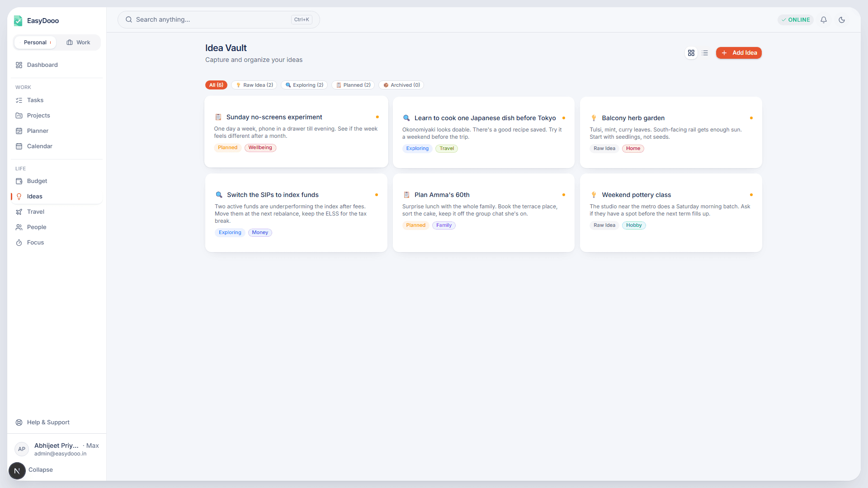Click lightbulb icon on Balcony herb garden
Viewport: 868px width, 488px height.
594,118
